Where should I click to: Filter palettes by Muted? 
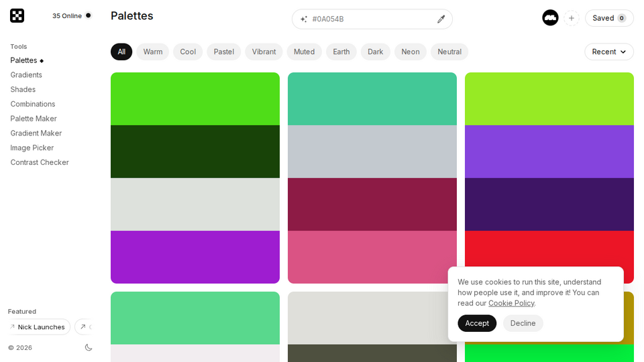tap(304, 52)
